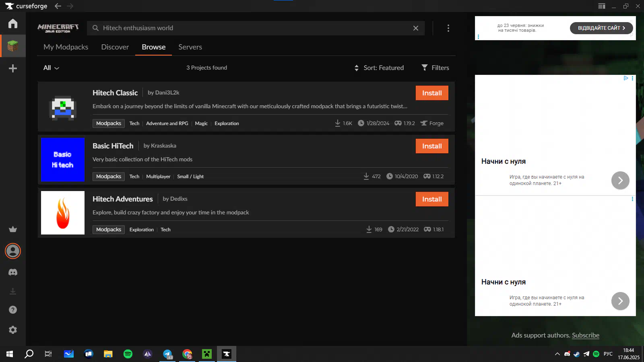Open Discord link icon in sidebar
Screen dimensions: 644x362
(x=13, y=272)
